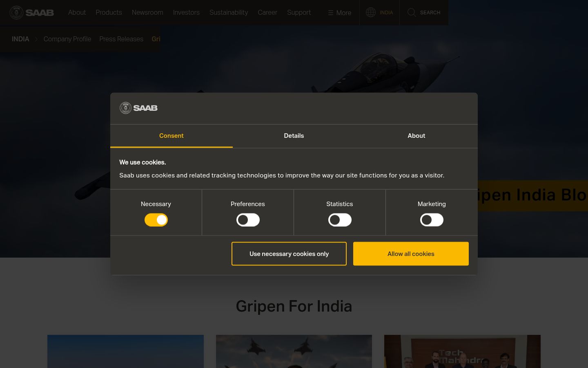Click the hamburger icon beside More
Image resolution: width=588 pixels, height=368 pixels.
pyautogui.click(x=331, y=13)
